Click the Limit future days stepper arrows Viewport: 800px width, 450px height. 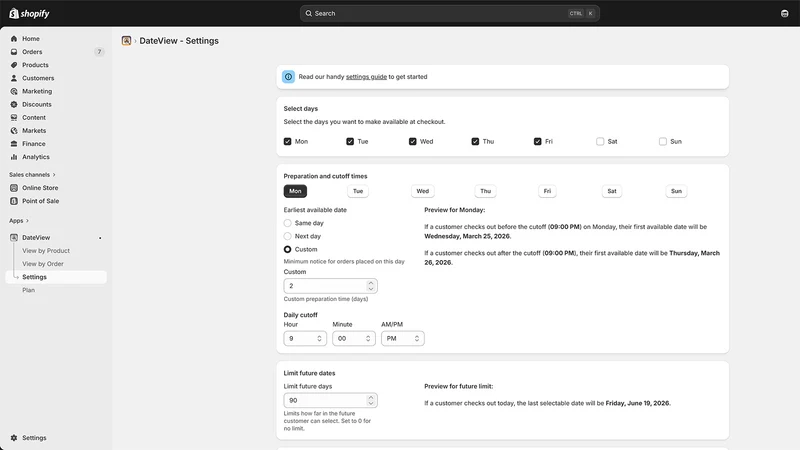(371, 400)
